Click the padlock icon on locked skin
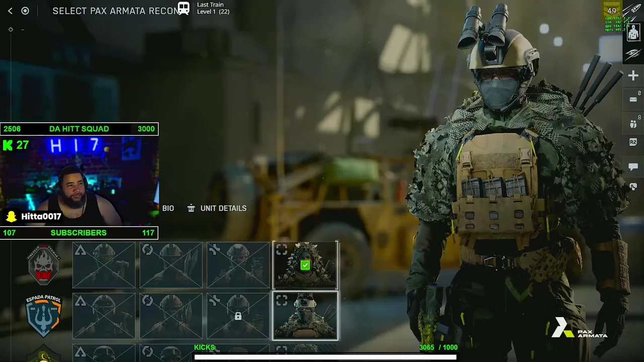This screenshot has width=644, height=362. coord(238,316)
